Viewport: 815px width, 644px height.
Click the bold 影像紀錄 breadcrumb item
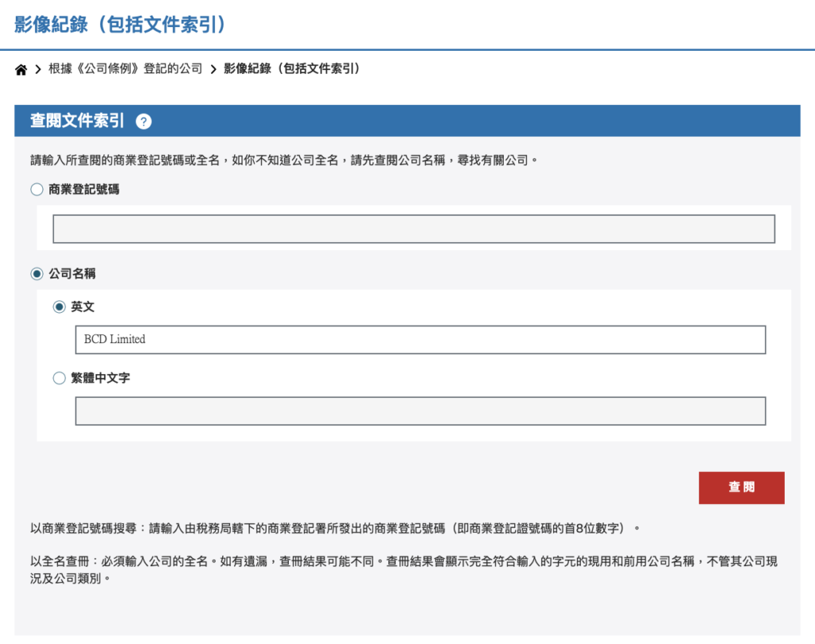[x=291, y=69]
